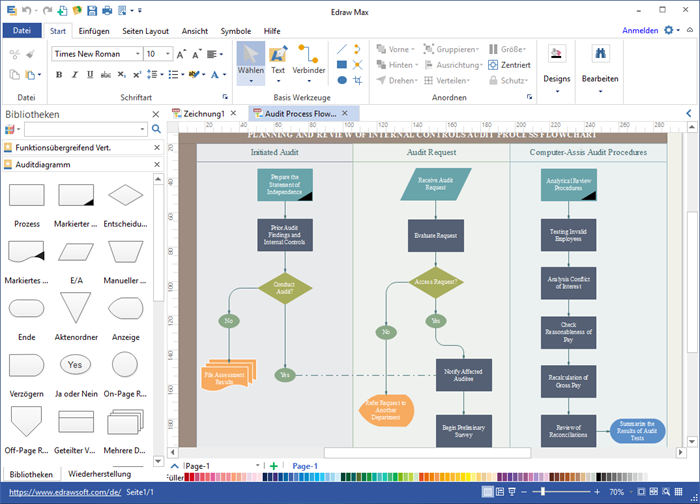The width and height of the screenshot is (700, 504).
Task: Switch to the Einfügen ribbon tab
Action: [94, 31]
